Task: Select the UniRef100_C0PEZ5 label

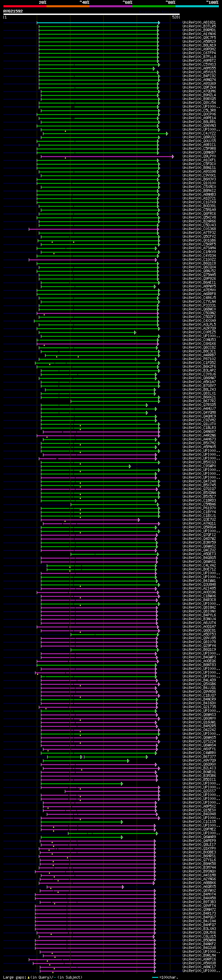Action: point(199,332)
